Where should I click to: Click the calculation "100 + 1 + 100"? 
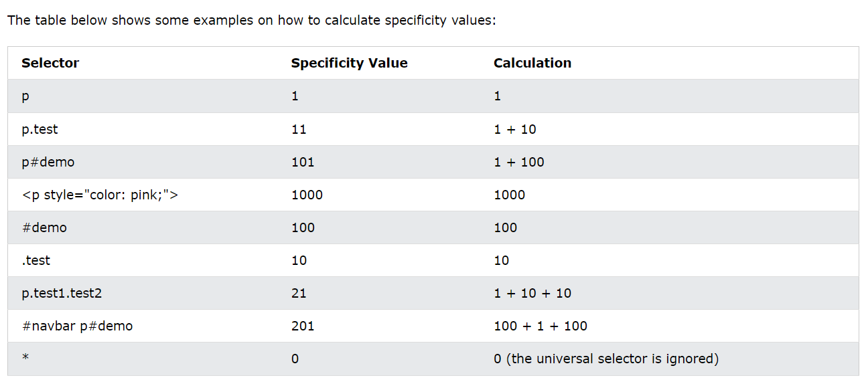pyautogui.click(x=540, y=326)
